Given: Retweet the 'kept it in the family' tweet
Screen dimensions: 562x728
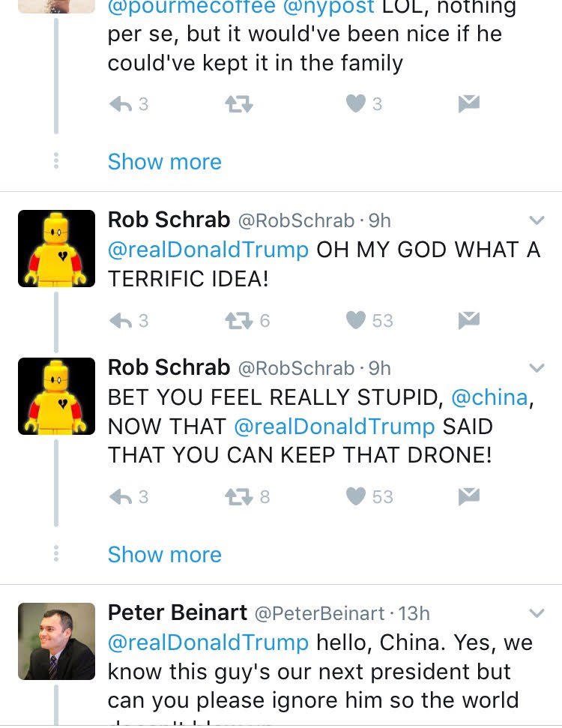Looking at the screenshot, I should (x=238, y=104).
